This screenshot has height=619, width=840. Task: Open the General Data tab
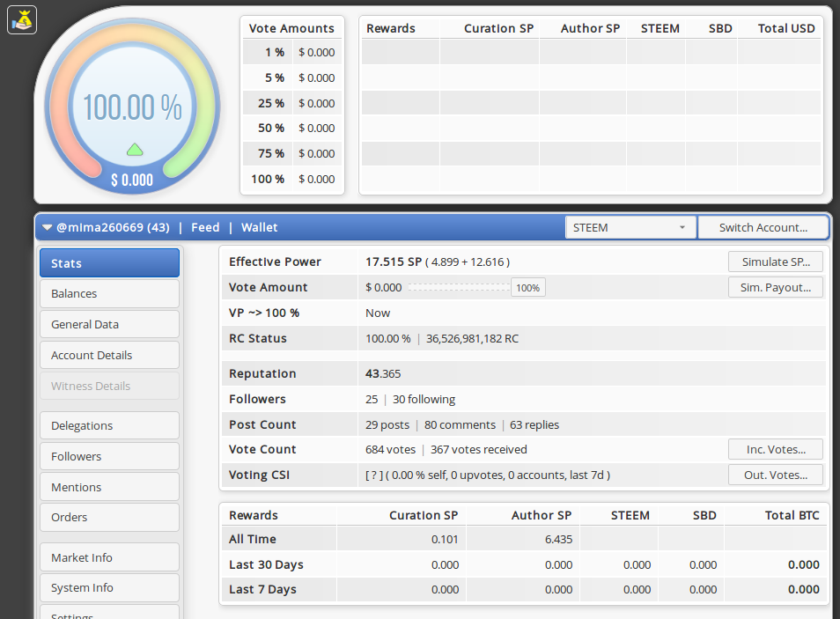tap(109, 324)
